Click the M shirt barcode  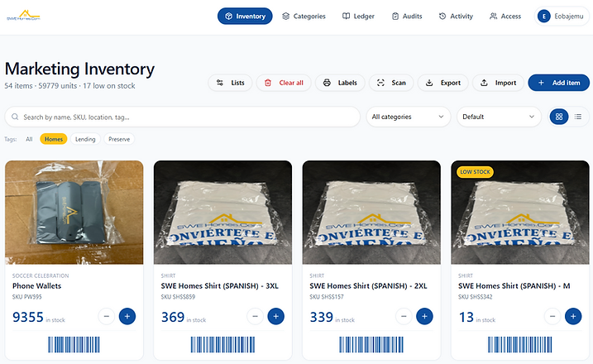[520, 345]
